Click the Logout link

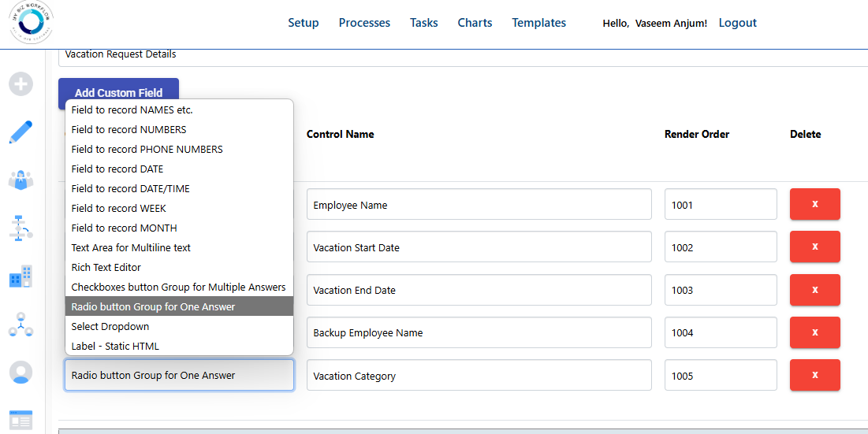(737, 23)
